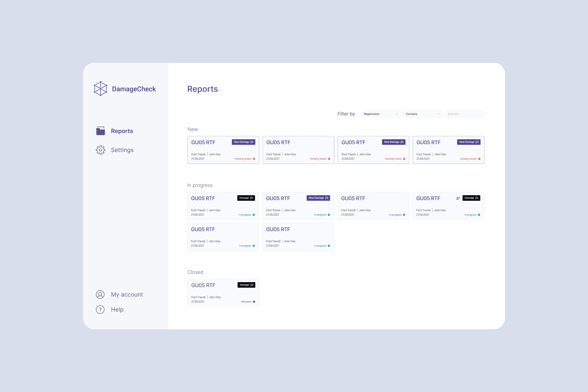Open Settings via the gear icon
Image resolution: width=588 pixels, height=392 pixels.
tap(100, 150)
